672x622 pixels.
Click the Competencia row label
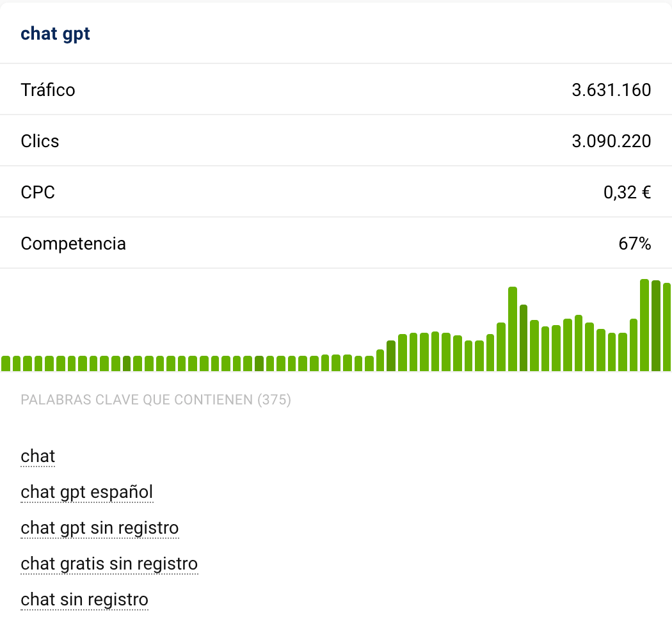point(73,243)
